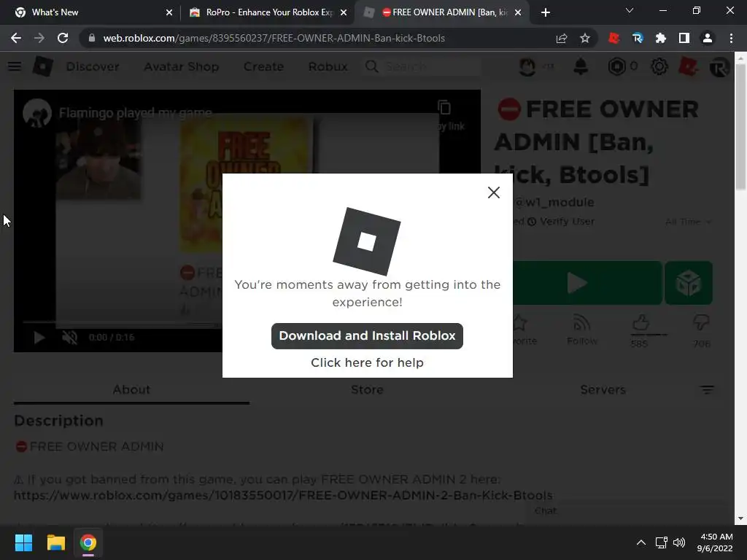
Task: Close the Roblox install dialog
Action: pos(494,192)
